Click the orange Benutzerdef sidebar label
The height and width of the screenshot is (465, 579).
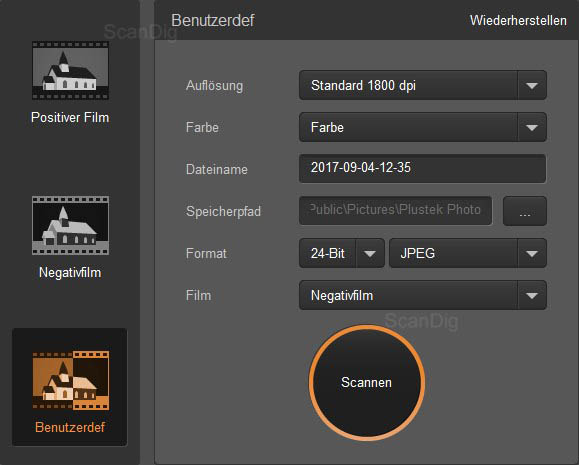(70, 427)
